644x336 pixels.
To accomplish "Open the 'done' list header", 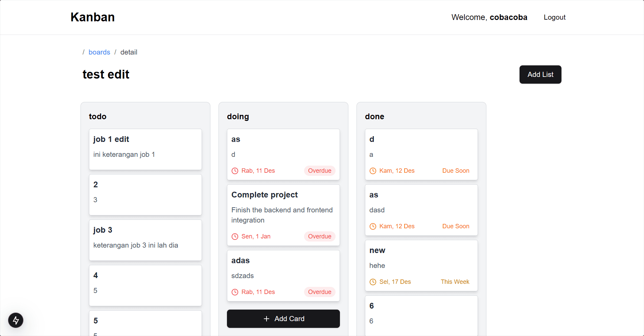I will point(374,117).
